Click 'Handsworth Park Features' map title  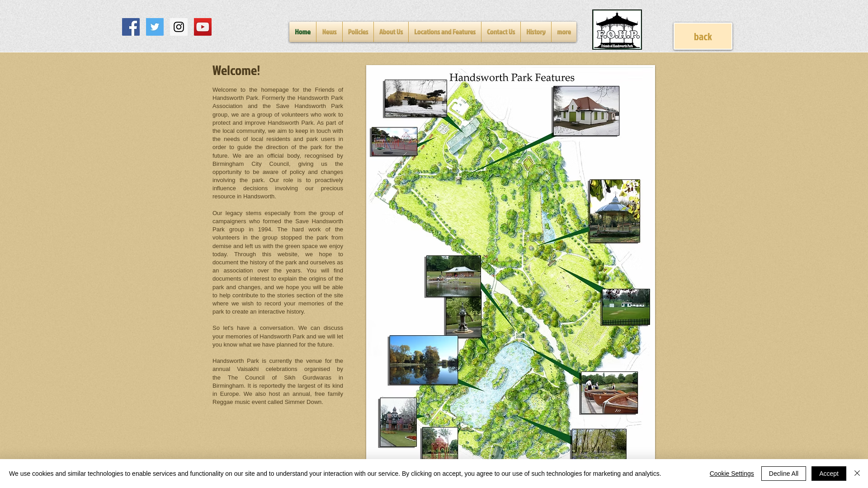512,77
